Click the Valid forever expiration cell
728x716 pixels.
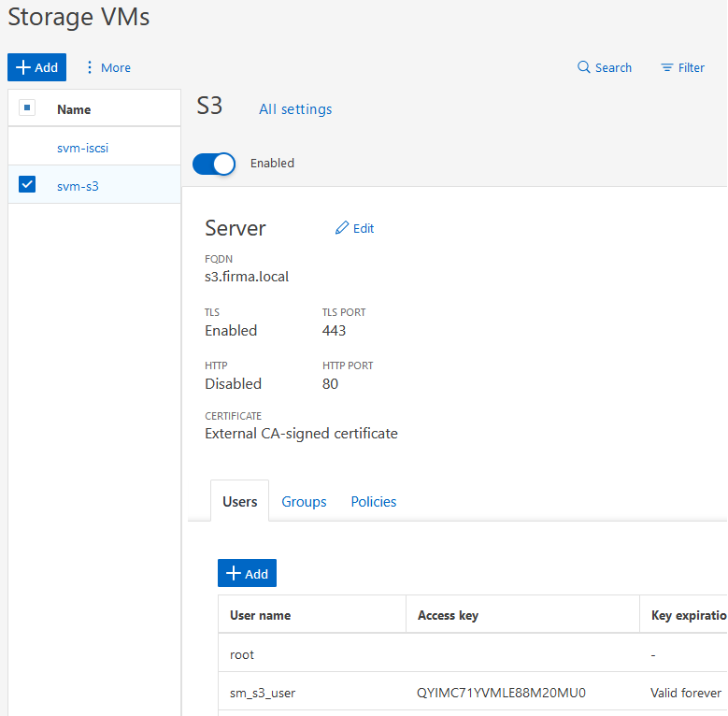point(686,693)
